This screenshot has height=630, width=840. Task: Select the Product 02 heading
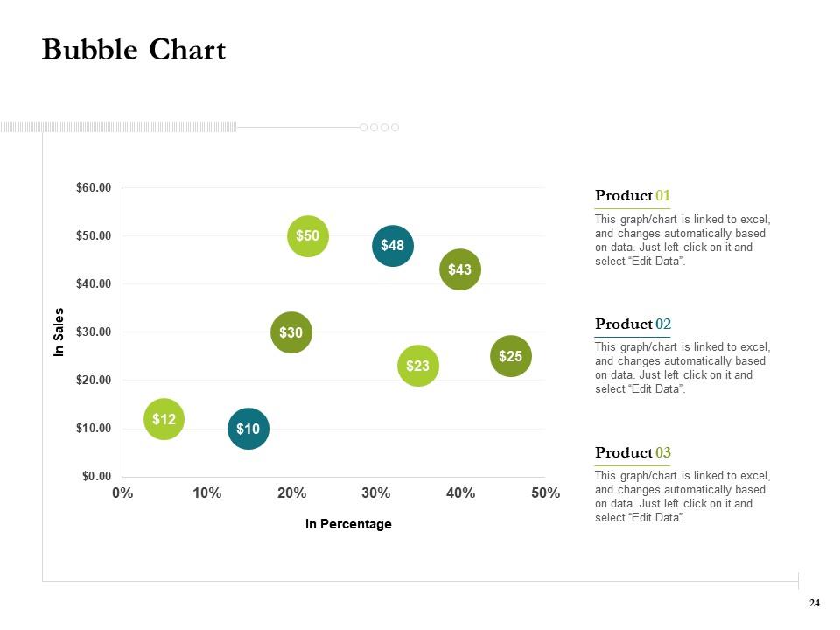(x=633, y=324)
